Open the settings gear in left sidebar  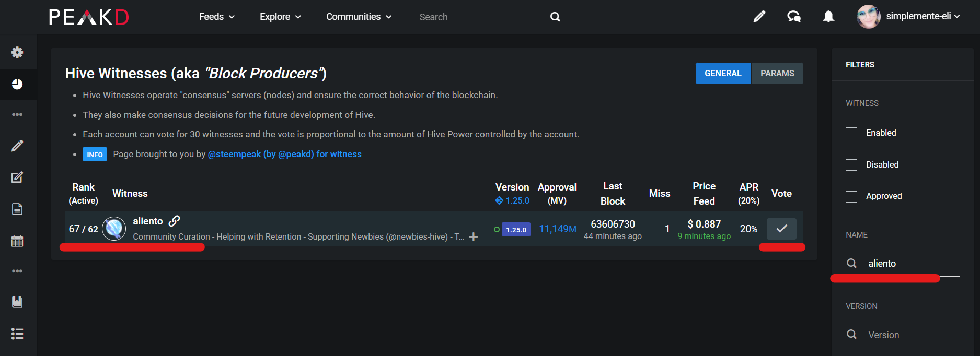tap(17, 52)
